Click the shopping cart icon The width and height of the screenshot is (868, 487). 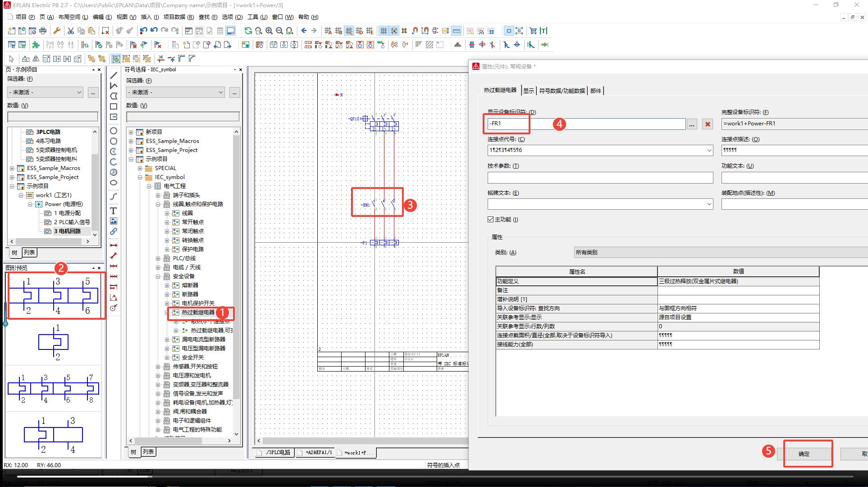coord(533,31)
